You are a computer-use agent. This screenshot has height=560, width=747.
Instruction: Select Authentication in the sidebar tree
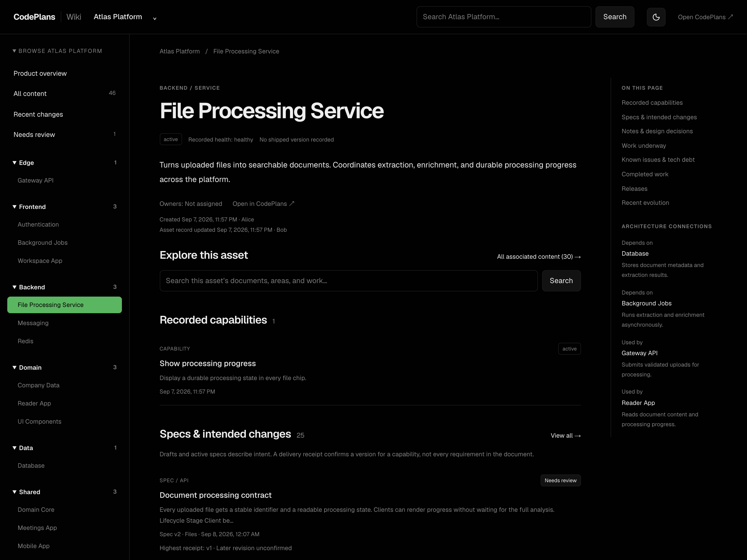click(x=65, y=225)
